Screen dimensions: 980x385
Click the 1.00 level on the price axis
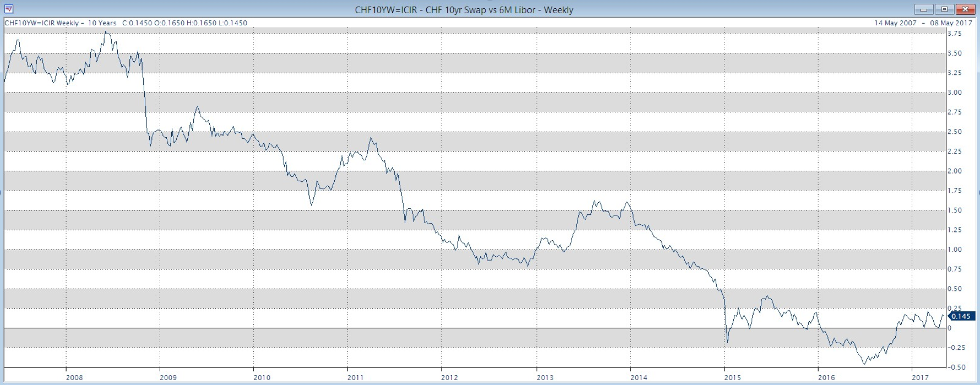(x=955, y=250)
